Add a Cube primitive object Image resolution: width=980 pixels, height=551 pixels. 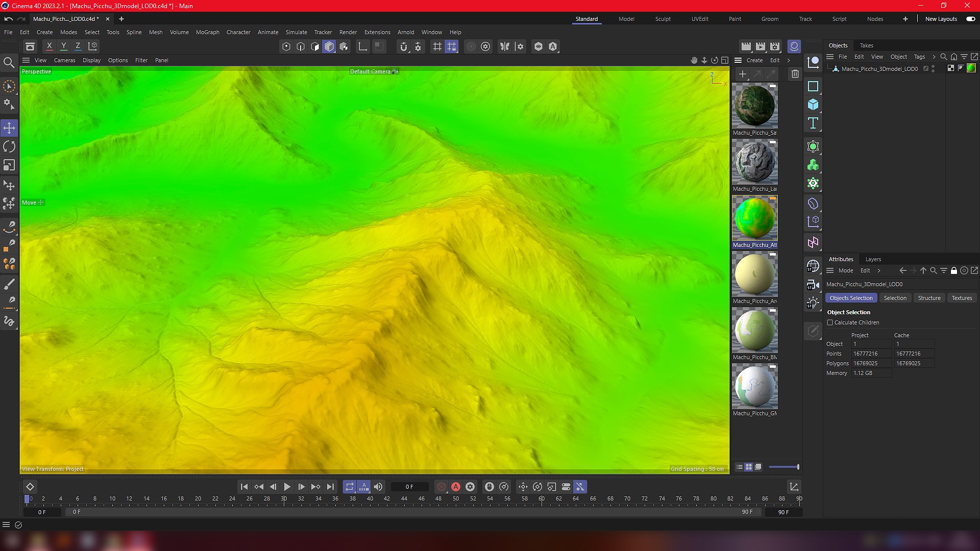[x=813, y=105]
